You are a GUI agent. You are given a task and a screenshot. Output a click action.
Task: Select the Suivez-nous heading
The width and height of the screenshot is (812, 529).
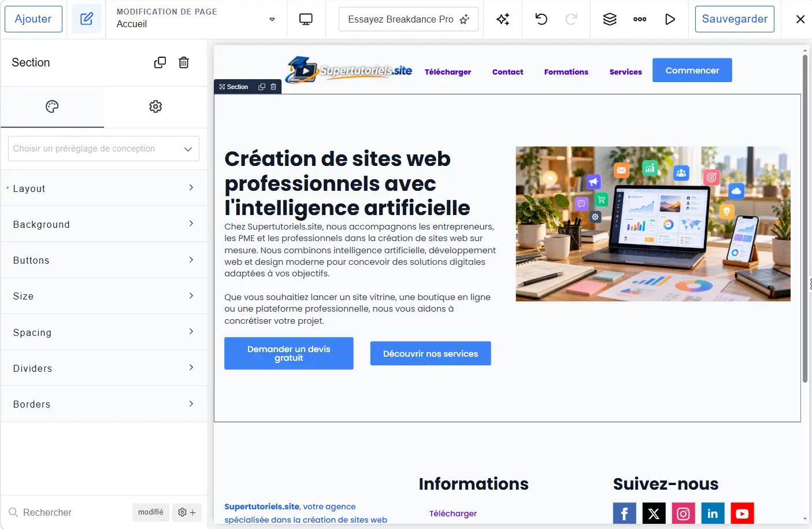click(x=666, y=483)
